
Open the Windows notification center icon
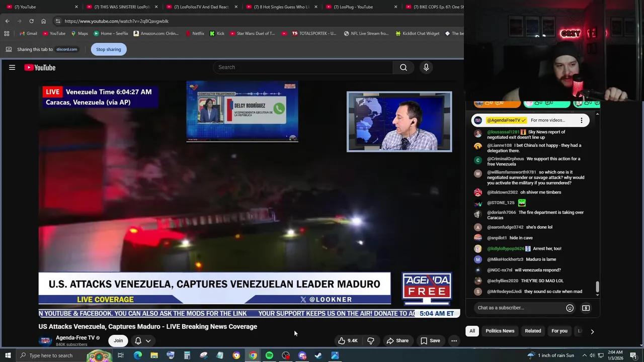click(633, 355)
